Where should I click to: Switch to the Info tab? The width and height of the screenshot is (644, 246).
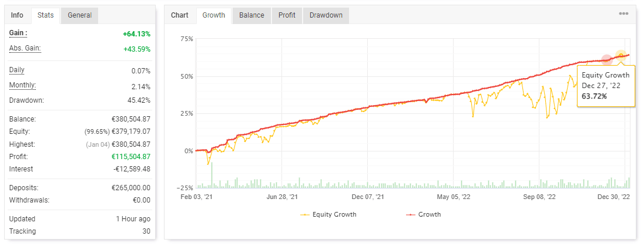point(17,15)
